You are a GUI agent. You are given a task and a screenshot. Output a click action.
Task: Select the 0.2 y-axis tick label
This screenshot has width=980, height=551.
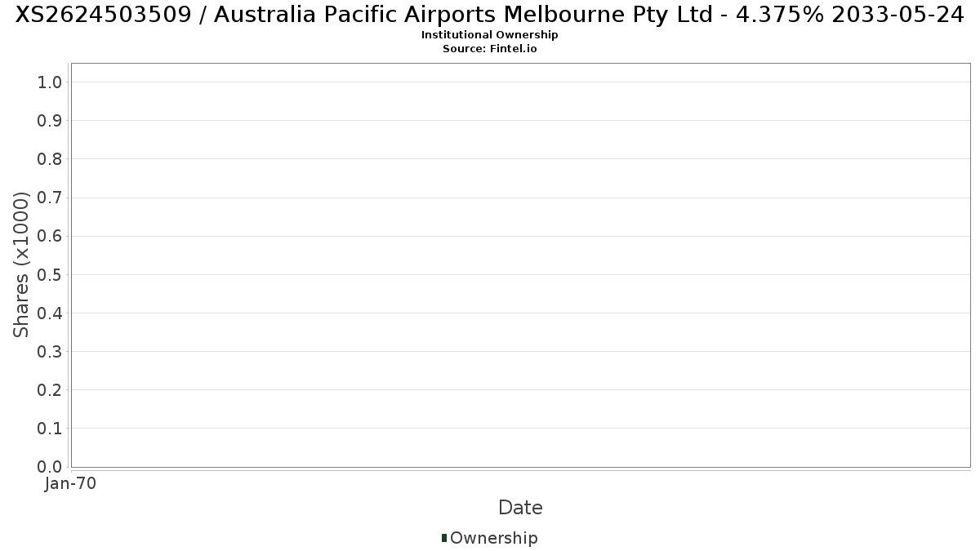pos(50,389)
